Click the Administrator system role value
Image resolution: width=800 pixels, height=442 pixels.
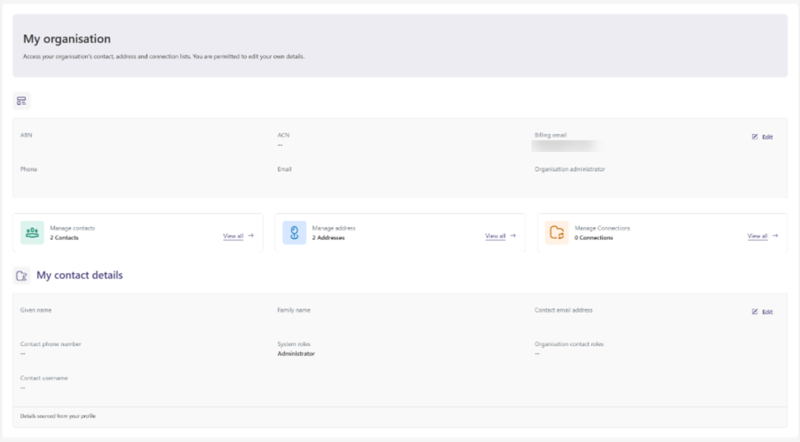tap(296, 354)
